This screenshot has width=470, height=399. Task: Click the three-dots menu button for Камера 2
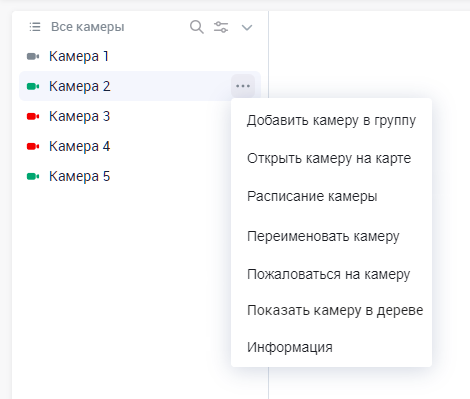click(243, 86)
